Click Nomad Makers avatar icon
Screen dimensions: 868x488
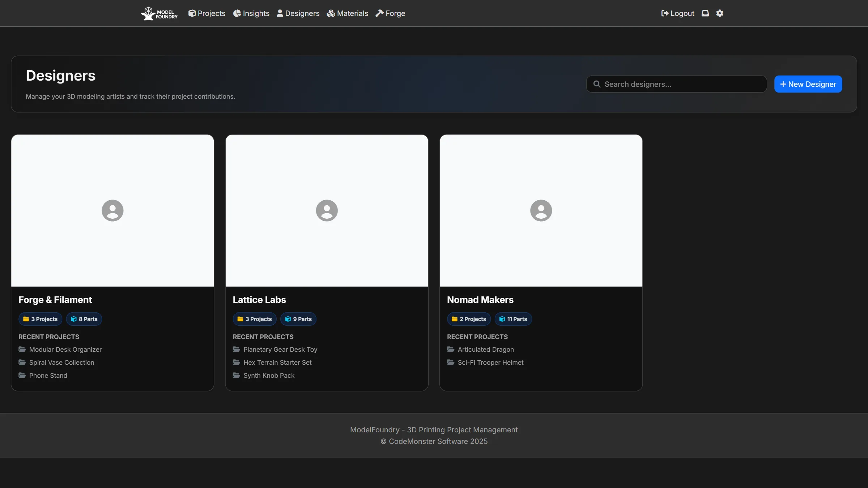541,210
